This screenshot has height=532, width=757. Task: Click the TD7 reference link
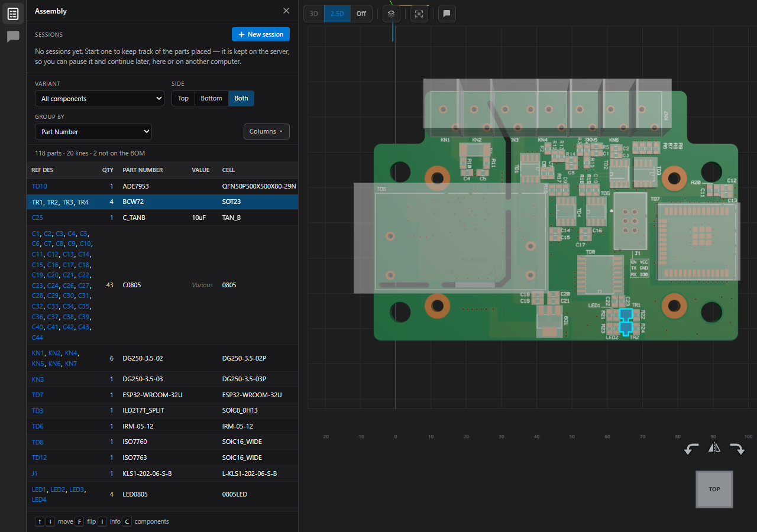(x=38, y=395)
